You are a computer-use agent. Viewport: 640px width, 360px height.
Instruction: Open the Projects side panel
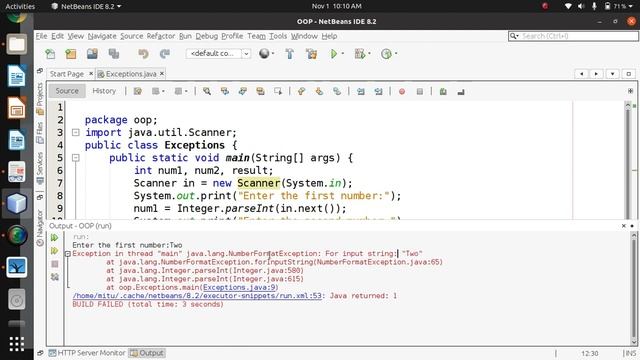[40, 98]
